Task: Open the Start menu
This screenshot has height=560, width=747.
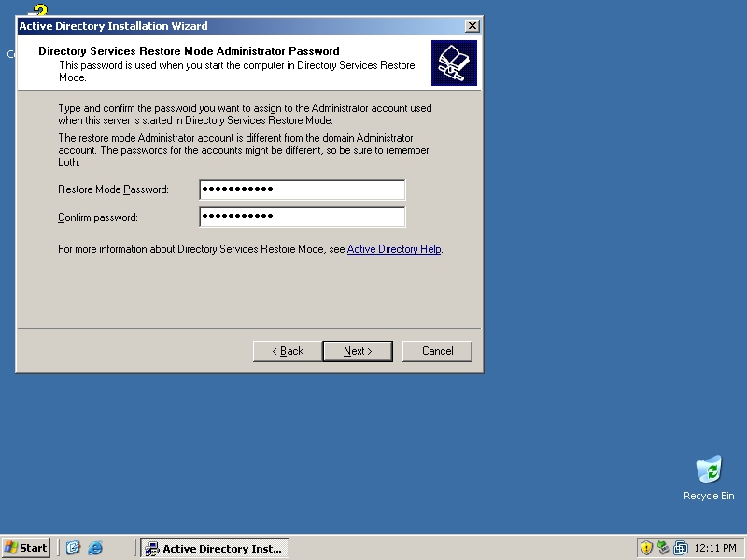Action: (26, 548)
